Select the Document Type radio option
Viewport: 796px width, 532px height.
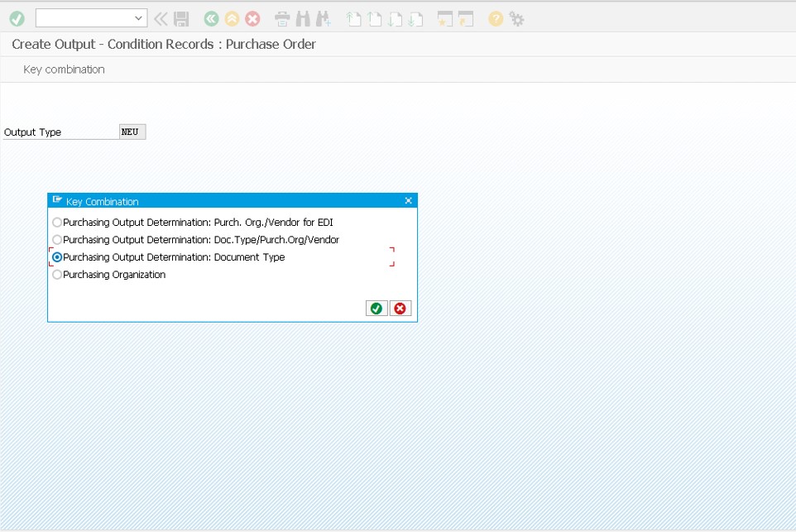57,257
